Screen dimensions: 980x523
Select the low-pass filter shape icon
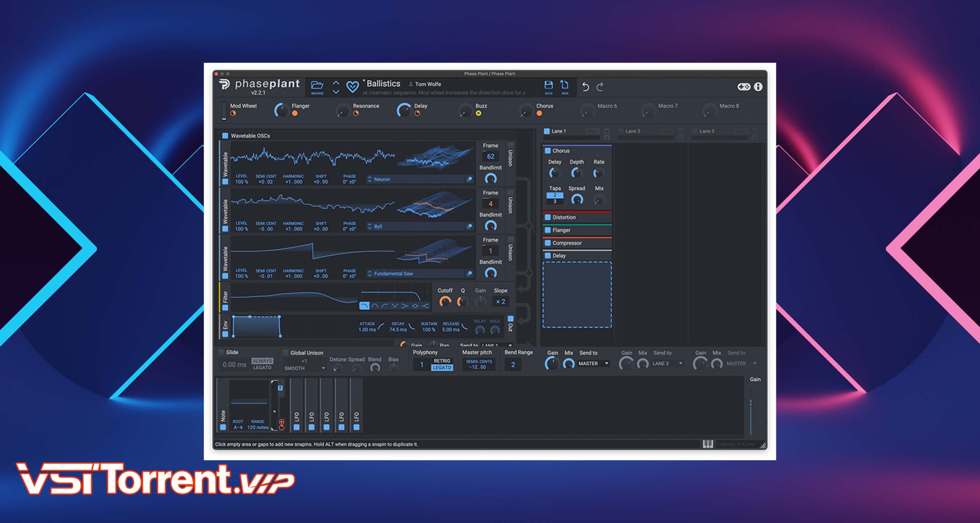364,305
